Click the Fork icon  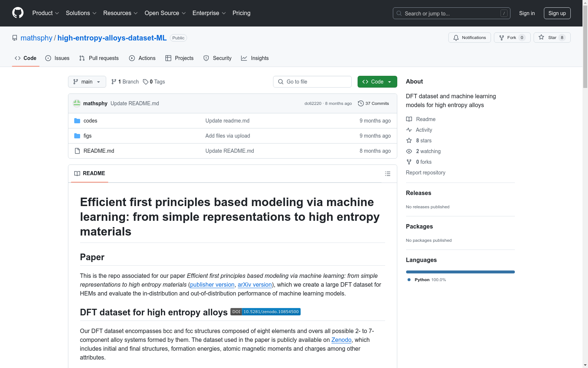[502, 38]
